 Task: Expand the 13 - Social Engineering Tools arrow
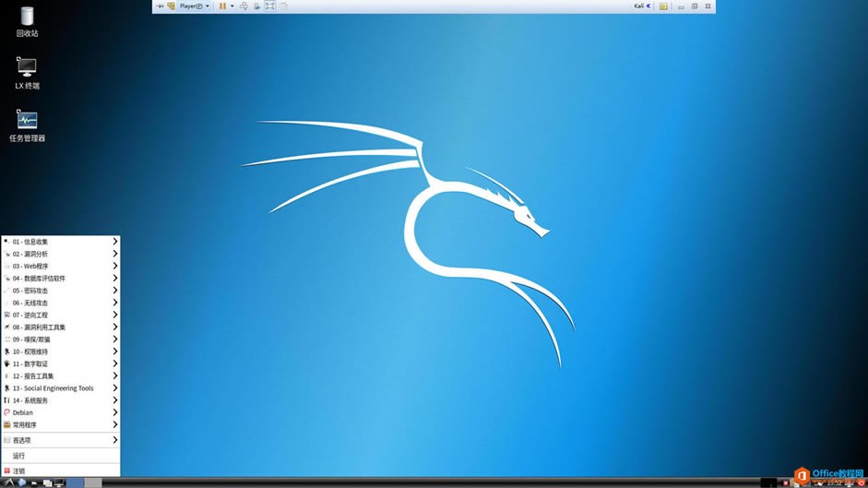[115, 387]
